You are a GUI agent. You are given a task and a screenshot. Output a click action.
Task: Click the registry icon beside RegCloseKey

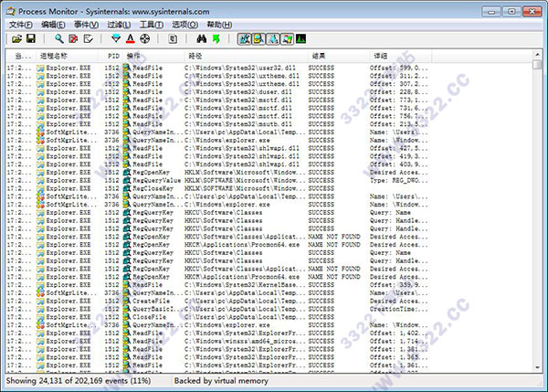pos(127,188)
